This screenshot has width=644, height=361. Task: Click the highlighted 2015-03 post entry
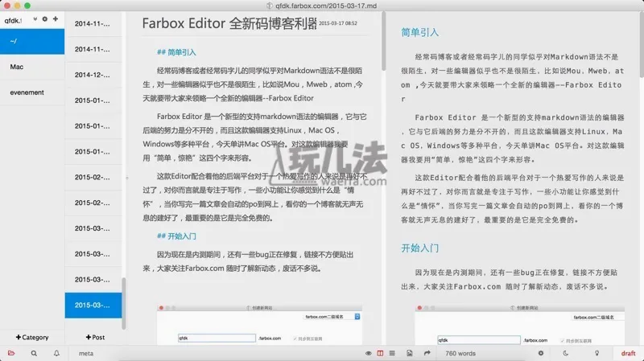[93, 306]
